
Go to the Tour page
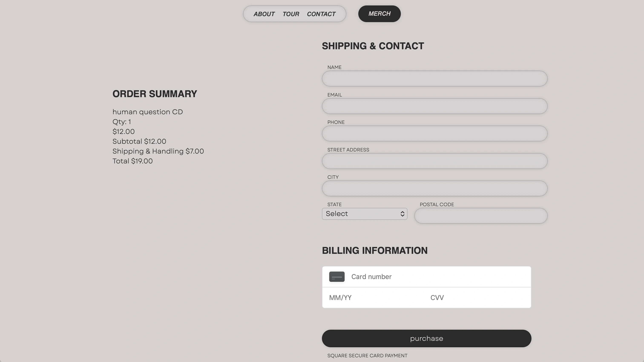291,14
